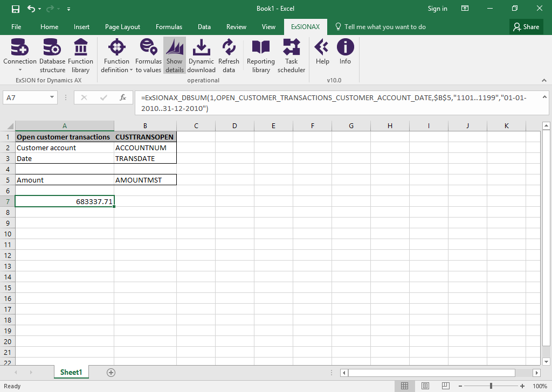Open Function definition dropdown arrow
552x392 pixels.
tap(132, 70)
